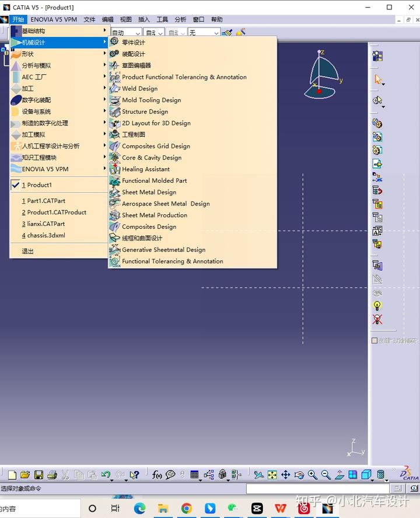Select Functional Tolerancing & Annotation entry
Viewport: 420px width, 518px height.
192,261
